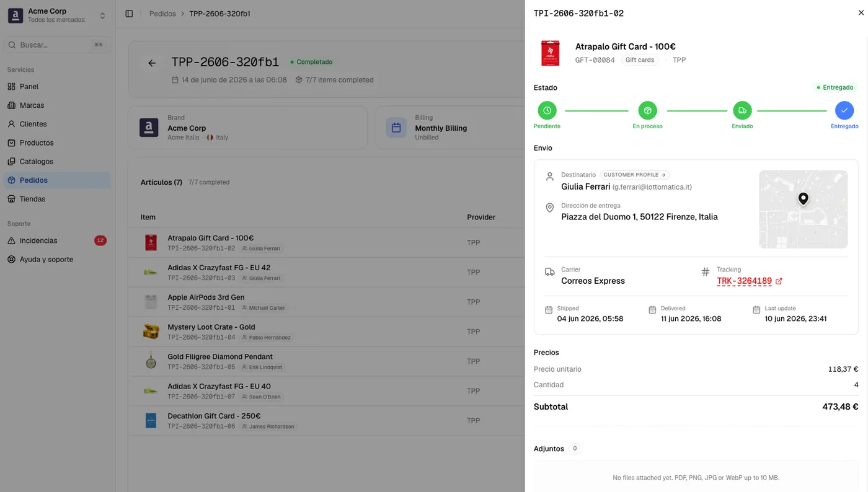Screen dimensions: 868x492
Task: Click the Decathlon Gift Card thumbnail
Action: click(x=151, y=421)
